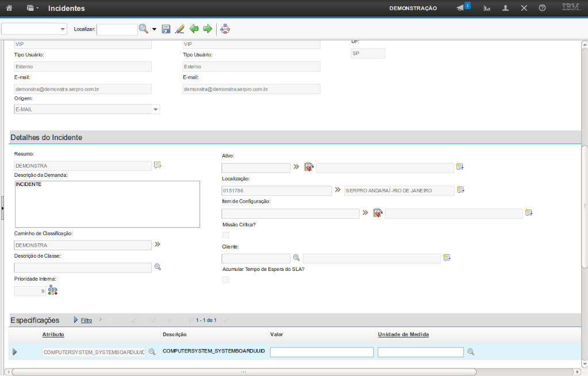Open the bulletin board megaphone icon
The image size is (588, 376).
pos(461,8)
